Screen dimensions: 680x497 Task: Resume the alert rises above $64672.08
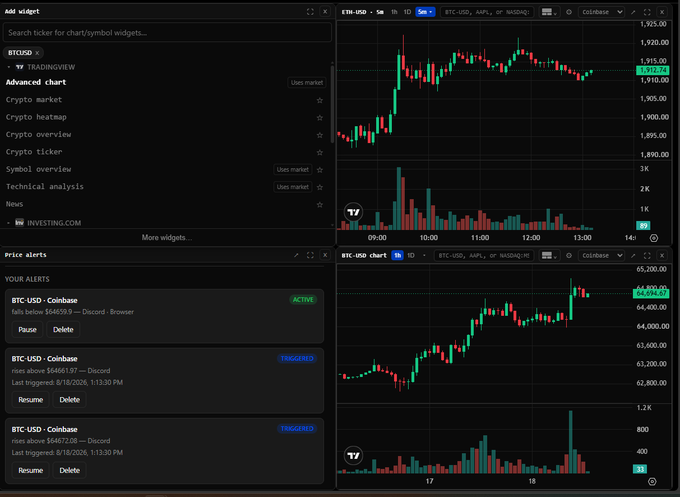[30, 471]
